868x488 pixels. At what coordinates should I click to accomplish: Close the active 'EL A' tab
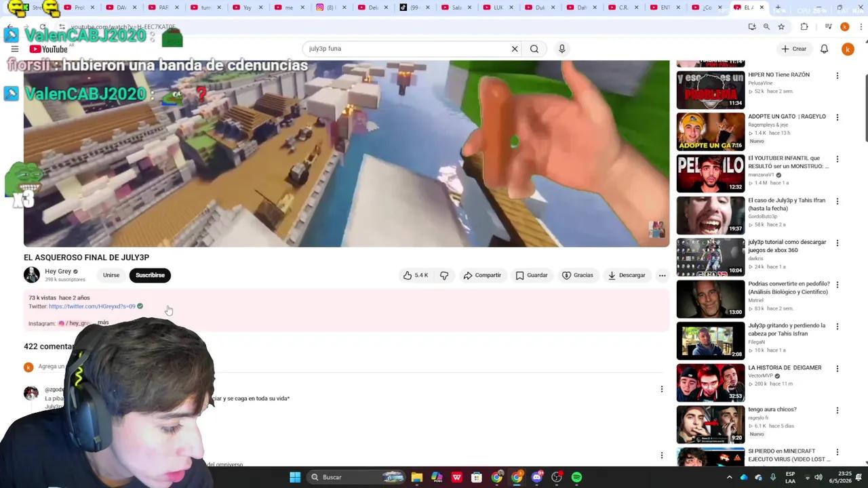pos(762,7)
